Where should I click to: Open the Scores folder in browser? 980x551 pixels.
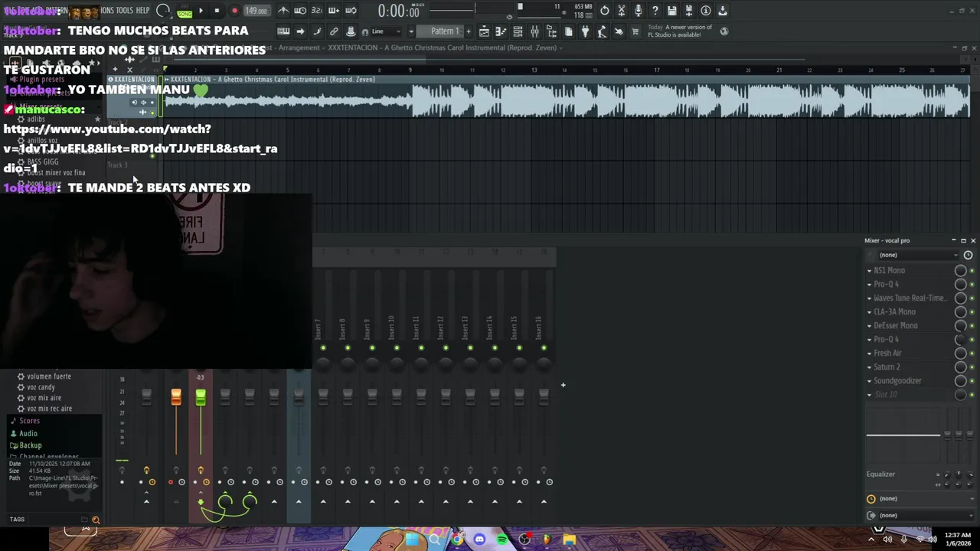pos(29,421)
